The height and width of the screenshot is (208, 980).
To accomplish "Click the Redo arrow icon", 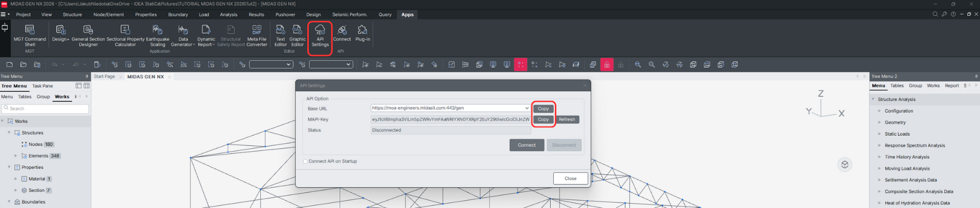I will pyautogui.click(x=76, y=65).
